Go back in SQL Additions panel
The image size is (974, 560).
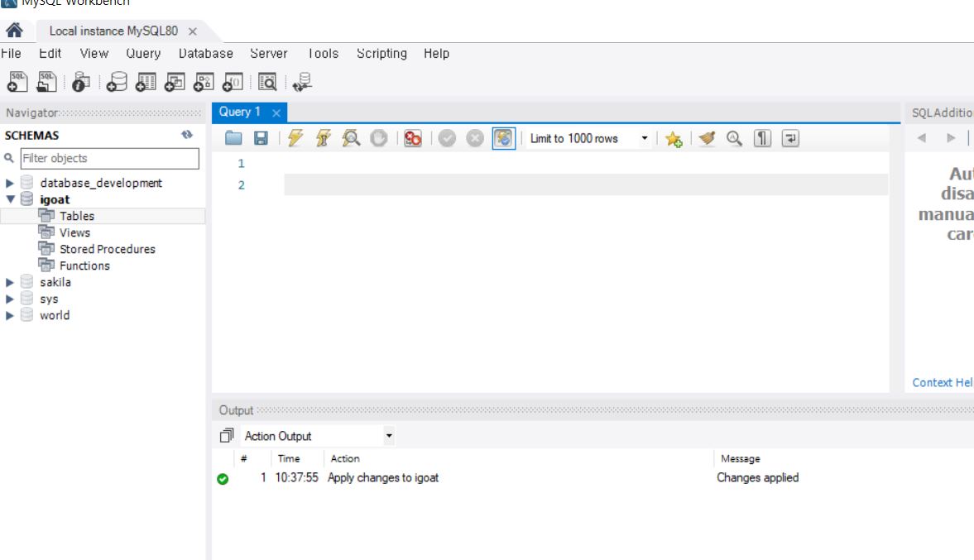tap(922, 138)
